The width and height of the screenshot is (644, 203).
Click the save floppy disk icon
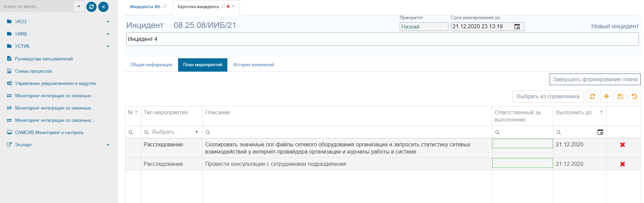(620, 97)
